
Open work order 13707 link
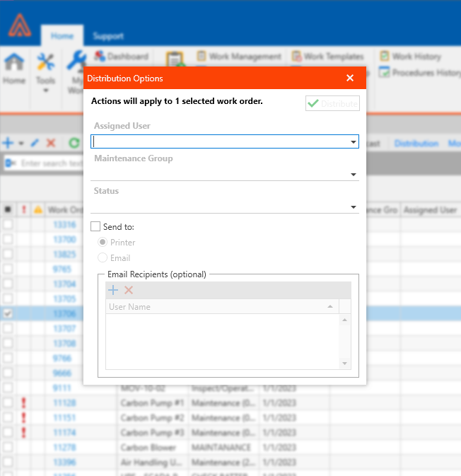click(64, 329)
